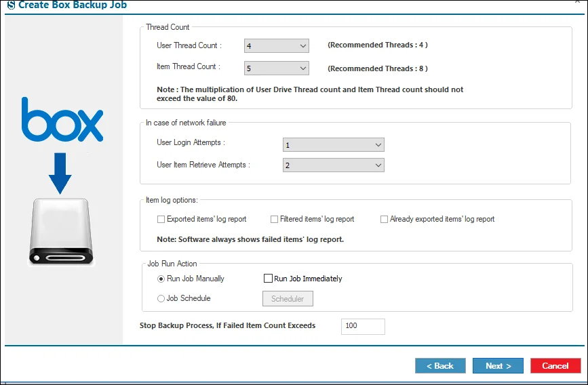Click the thread multiplication note text

click(310, 94)
